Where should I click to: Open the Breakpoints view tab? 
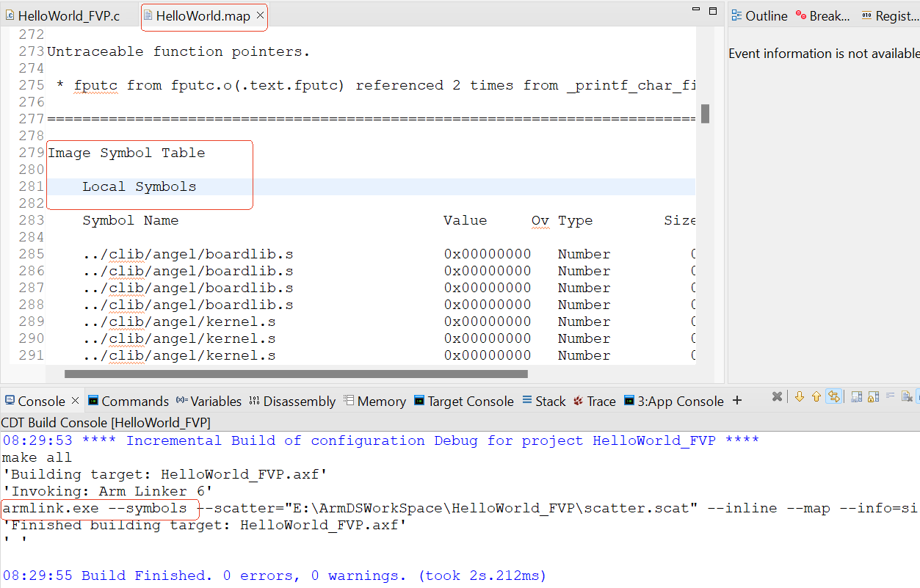click(822, 15)
